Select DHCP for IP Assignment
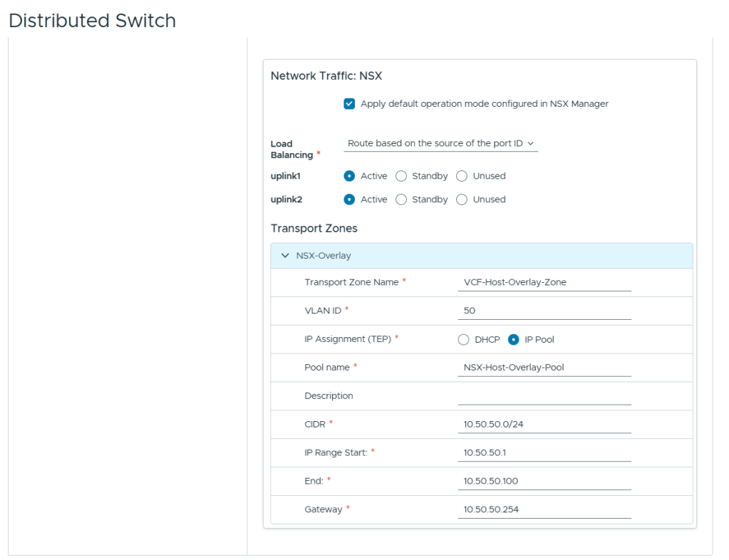Image resolution: width=729 pixels, height=560 pixels. [x=464, y=340]
